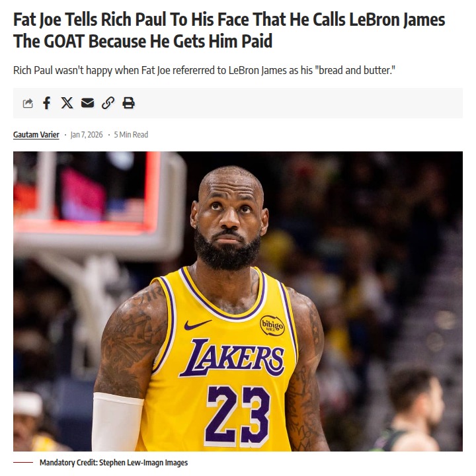The width and height of the screenshot is (476, 476).
Task: Open the main Lakers player photo
Action: pos(238,301)
